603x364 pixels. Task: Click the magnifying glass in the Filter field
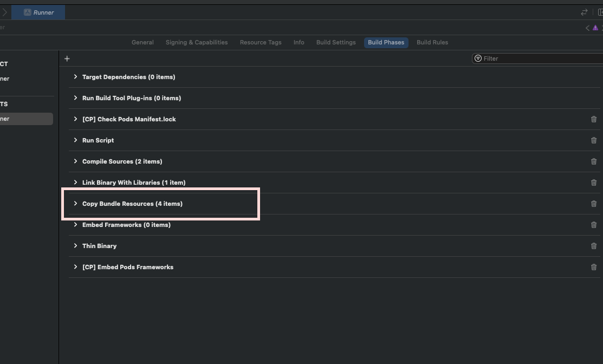(x=478, y=58)
